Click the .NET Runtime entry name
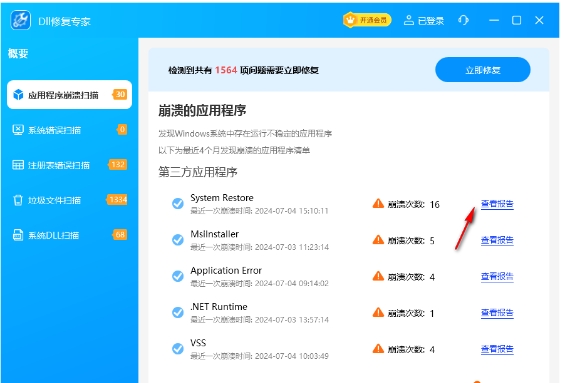Viewport: 578px width, 383px height. (219, 307)
